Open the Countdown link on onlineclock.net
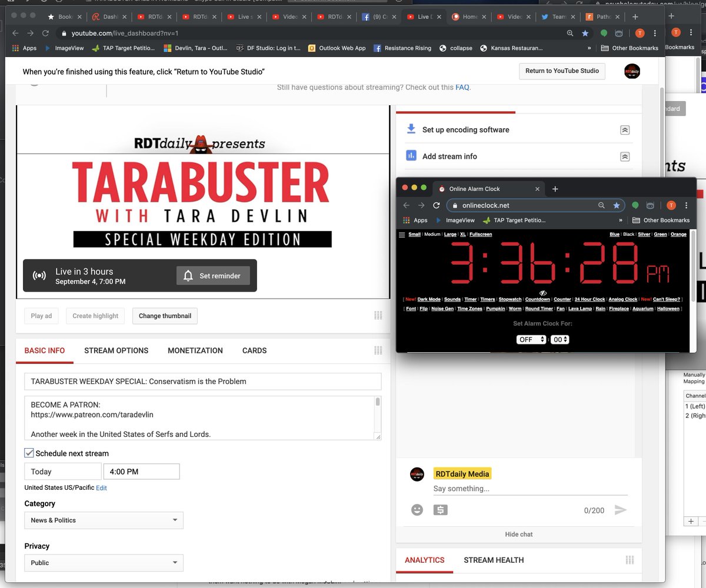Viewport: 706px width, 588px height. [538, 299]
